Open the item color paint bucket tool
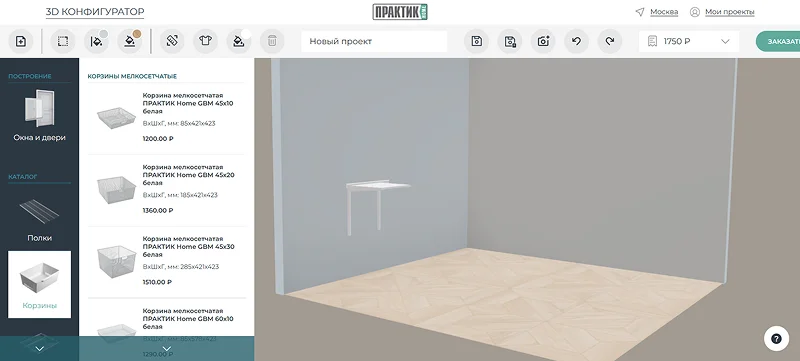 click(239, 41)
